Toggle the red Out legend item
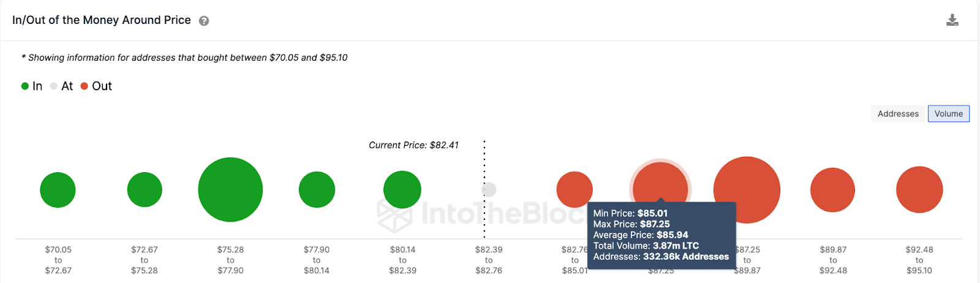This screenshot has height=283, width=980. 97,86
